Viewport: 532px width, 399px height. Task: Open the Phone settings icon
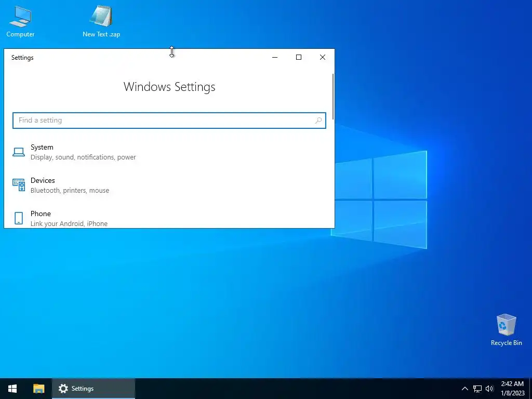coord(19,218)
